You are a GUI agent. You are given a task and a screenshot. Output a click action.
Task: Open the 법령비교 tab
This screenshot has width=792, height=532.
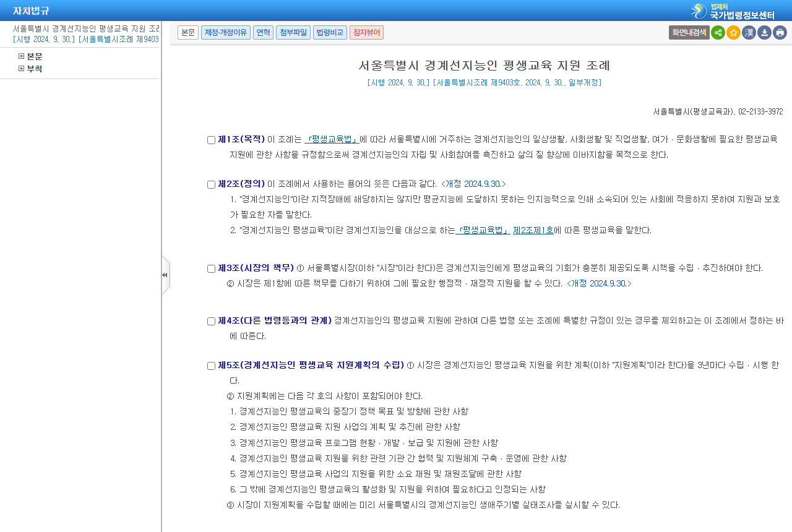(x=330, y=33)
